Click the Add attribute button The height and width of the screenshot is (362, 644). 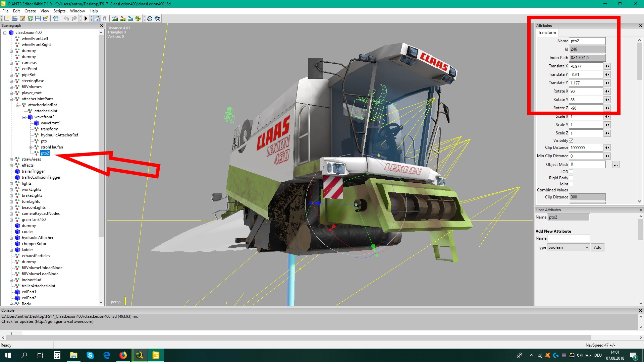click(x=597, y=247)
